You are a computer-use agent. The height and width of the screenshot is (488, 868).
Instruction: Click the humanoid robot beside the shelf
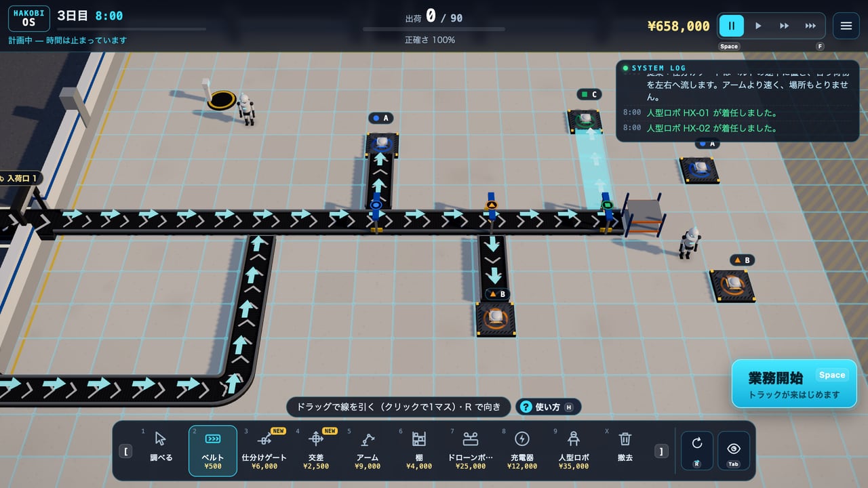[x=690, y=243]
